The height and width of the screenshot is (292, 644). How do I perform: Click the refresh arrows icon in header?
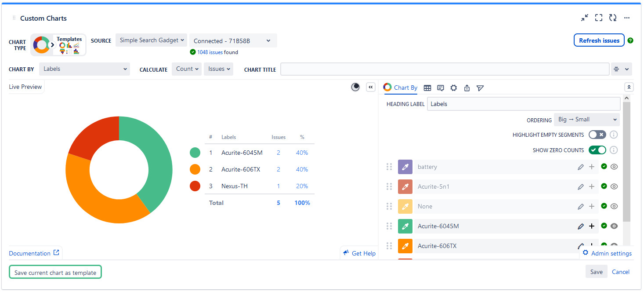613,18
